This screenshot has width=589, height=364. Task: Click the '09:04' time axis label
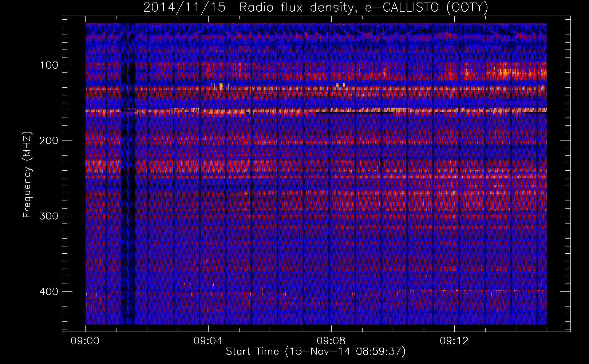click(209, 341)
